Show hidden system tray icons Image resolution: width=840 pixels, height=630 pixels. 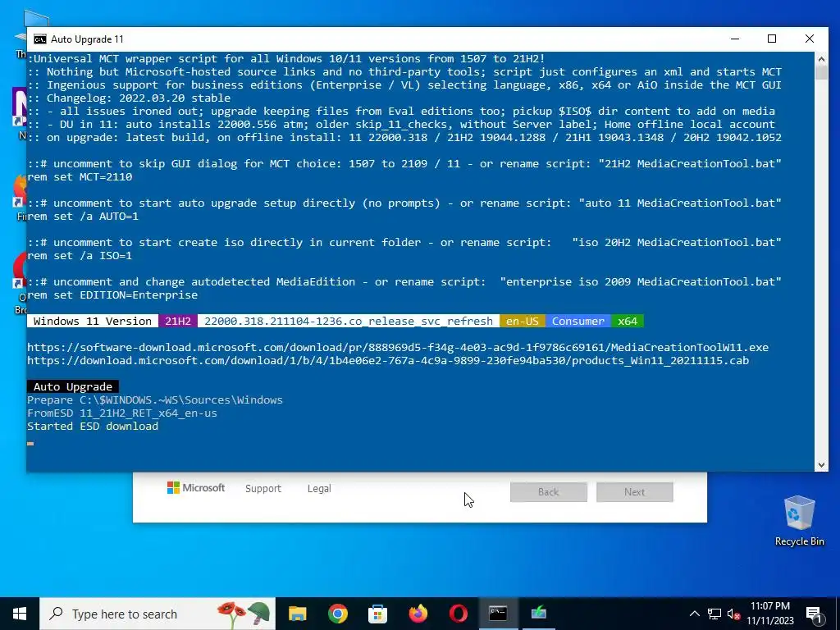click(694, 614)
